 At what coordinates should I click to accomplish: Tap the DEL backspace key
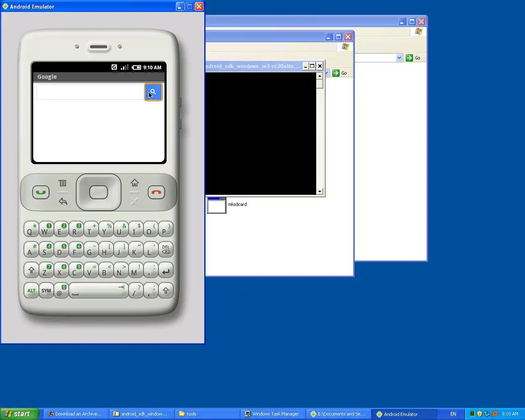[x=166, y=250]
